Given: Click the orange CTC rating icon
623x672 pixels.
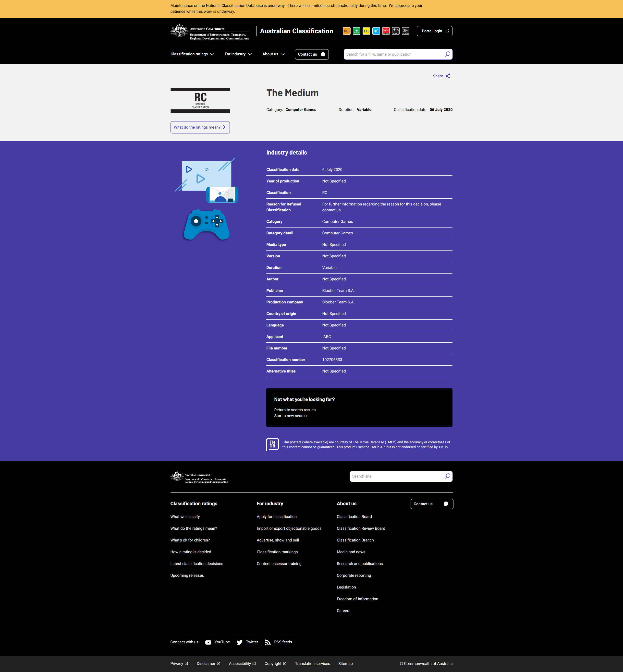Looking at the screenshot, I should (x=347, y=31).
